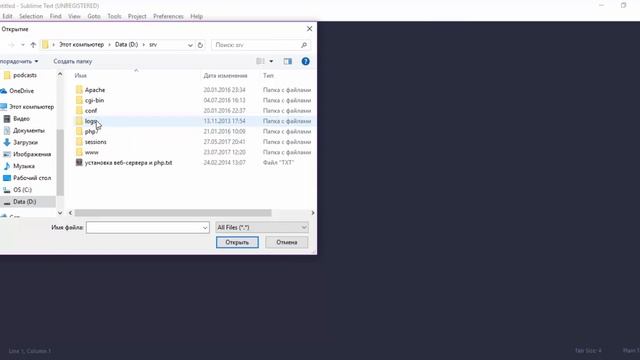
Task: Click the Отмена button
Action: click(x=287, y=242)
